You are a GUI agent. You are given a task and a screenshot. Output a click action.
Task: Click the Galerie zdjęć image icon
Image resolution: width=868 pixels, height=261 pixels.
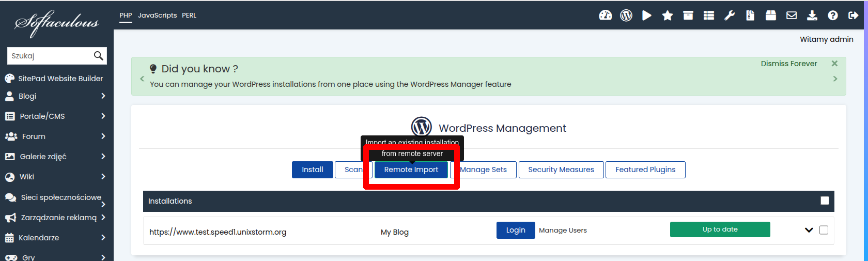coord(10,157)
